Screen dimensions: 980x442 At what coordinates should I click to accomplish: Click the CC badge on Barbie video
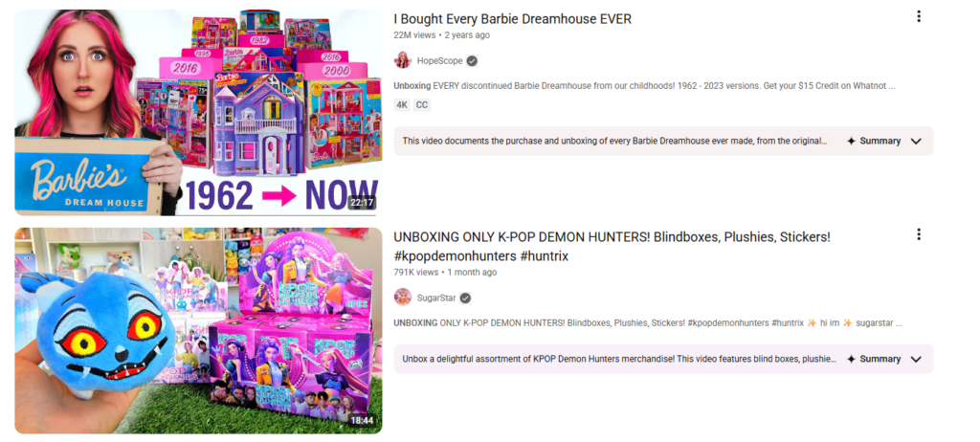click(x=422, y=105)
